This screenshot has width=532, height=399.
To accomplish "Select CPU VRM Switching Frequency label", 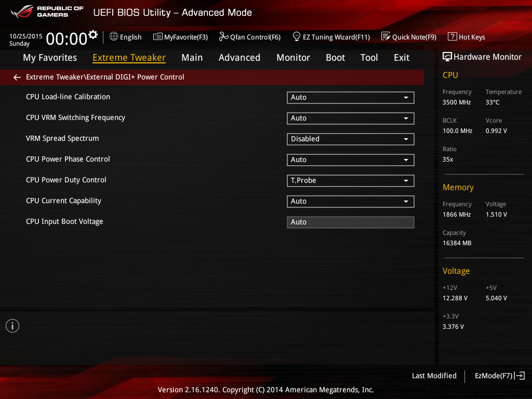I will [x=75, y=117].
